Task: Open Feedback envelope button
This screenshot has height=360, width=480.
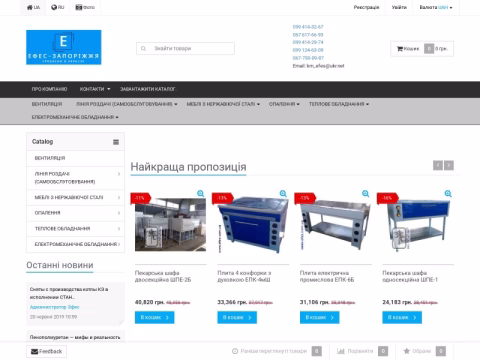Action: point(46,351)
